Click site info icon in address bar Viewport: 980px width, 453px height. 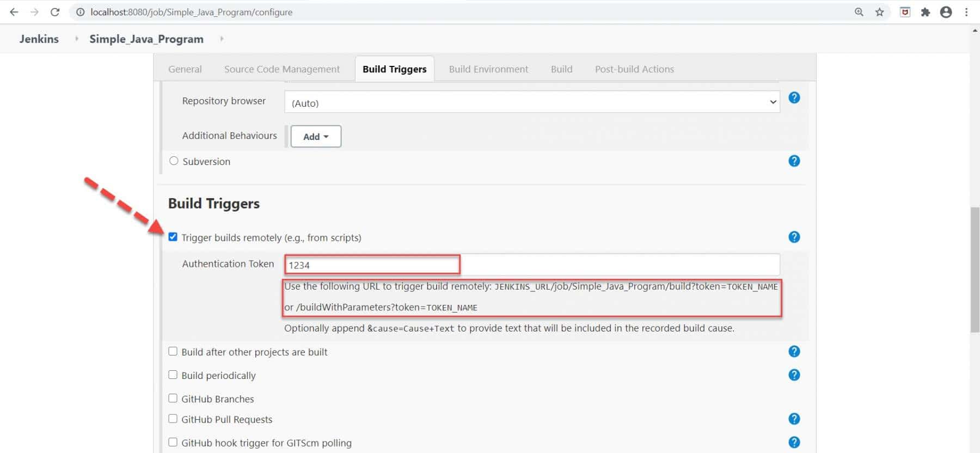point(81,12)
